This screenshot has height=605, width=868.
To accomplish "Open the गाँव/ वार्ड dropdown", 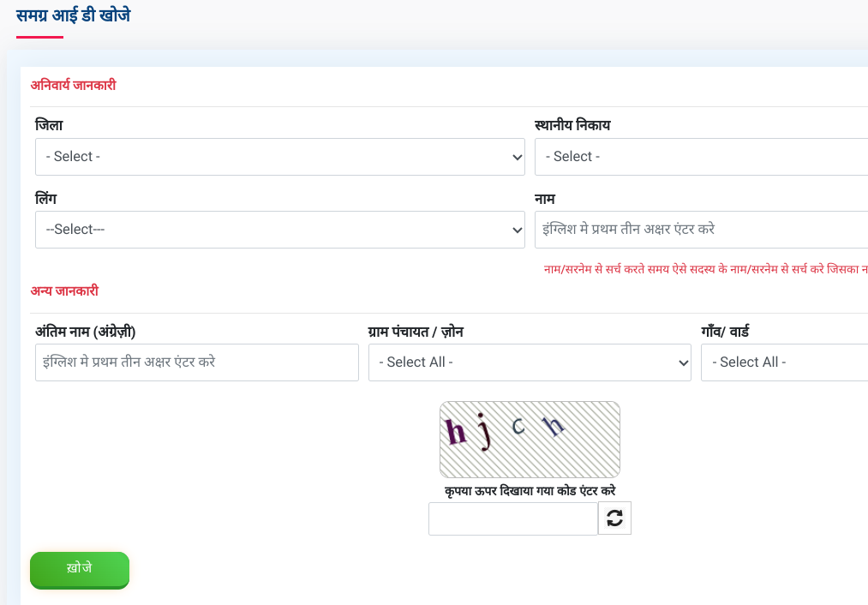I will pyautogui.click(x=784, y=362).
